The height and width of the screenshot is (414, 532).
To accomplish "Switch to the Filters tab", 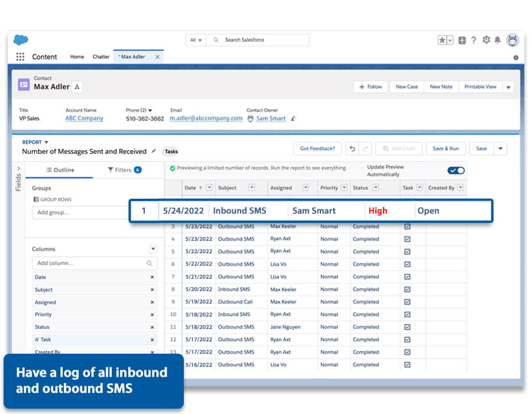I will pos(125,170).
